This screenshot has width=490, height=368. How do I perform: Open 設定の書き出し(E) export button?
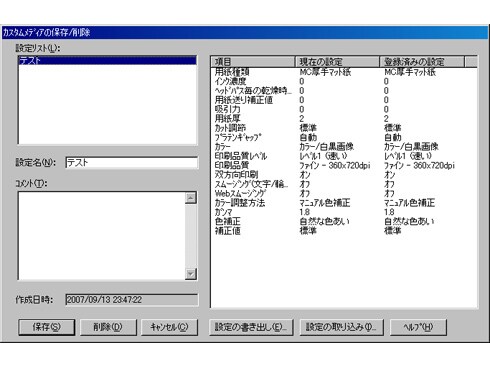pyautogui.click(x=251, y=327)
